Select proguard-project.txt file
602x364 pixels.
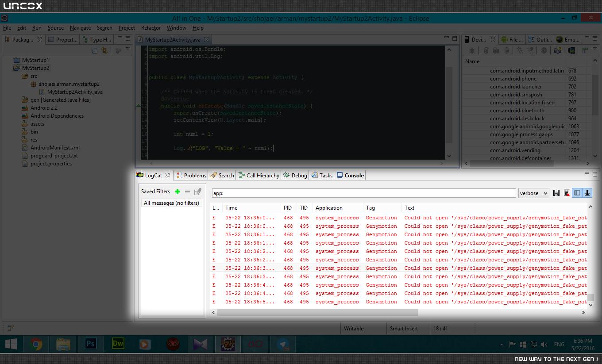pos(50,156)
